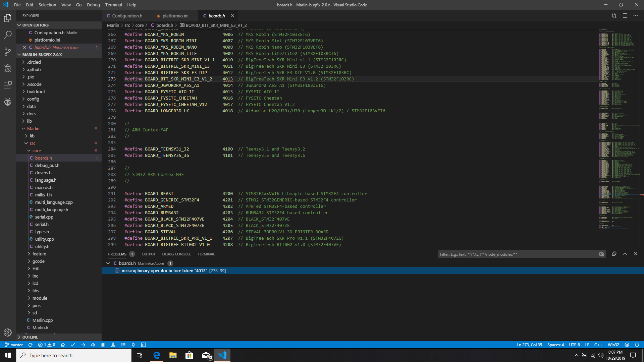Change indentation via Spaces: 4
Viewport: 644px width, 362px height.
[x=555, y=345]
